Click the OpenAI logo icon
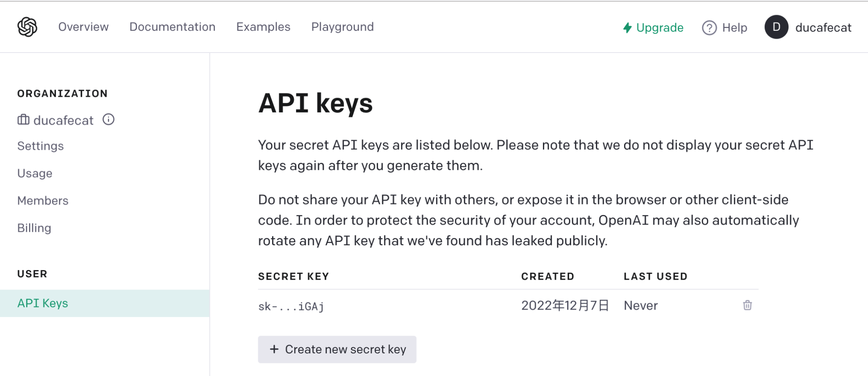The image size is (868, 376). coord(27,27)
